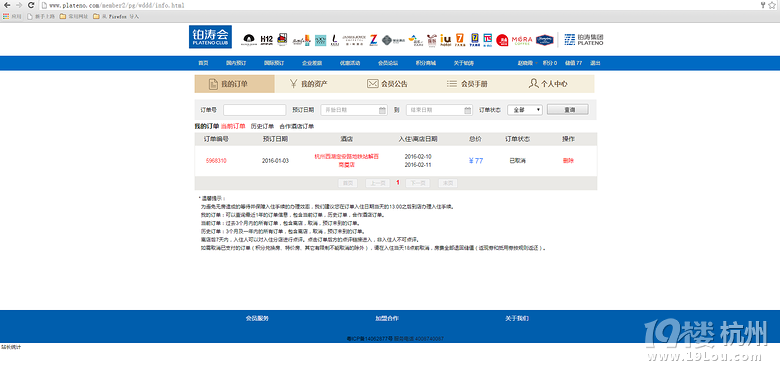
Task: Open order number 5968310
Action: coord(216,161)
